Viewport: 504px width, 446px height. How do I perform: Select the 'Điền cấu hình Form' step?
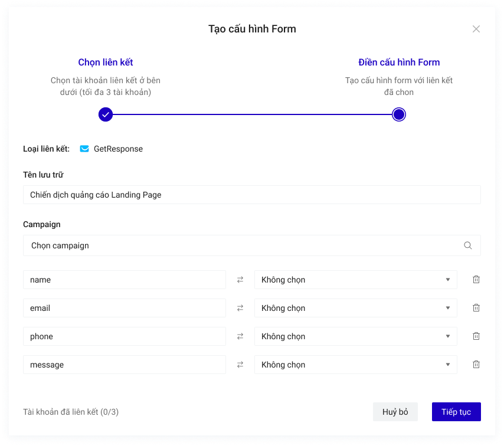click(x=399, y=63)
